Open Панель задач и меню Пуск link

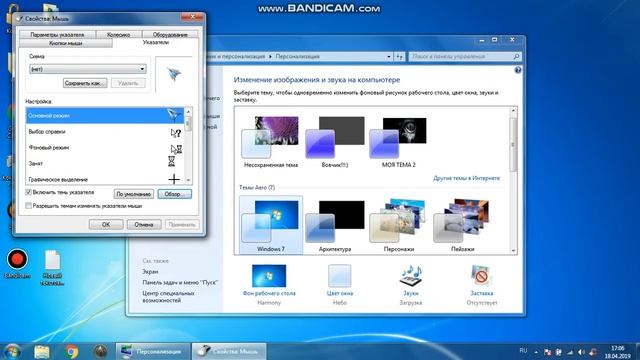point(180,282)
